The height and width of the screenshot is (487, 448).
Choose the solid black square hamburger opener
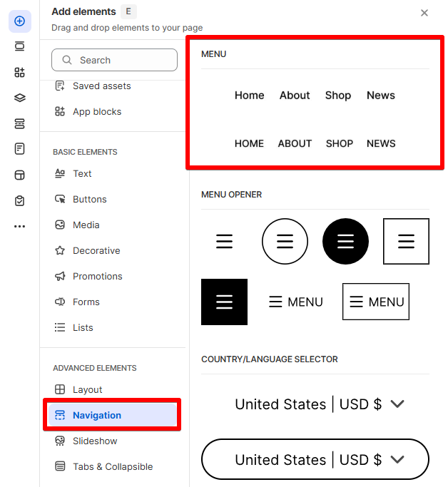[224, 302]
